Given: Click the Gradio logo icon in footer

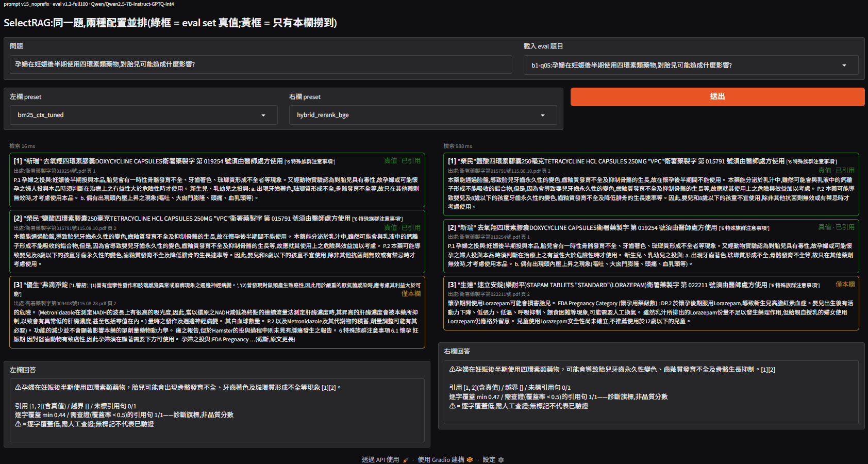Looking at the screenshot, I should pos(470,460).
